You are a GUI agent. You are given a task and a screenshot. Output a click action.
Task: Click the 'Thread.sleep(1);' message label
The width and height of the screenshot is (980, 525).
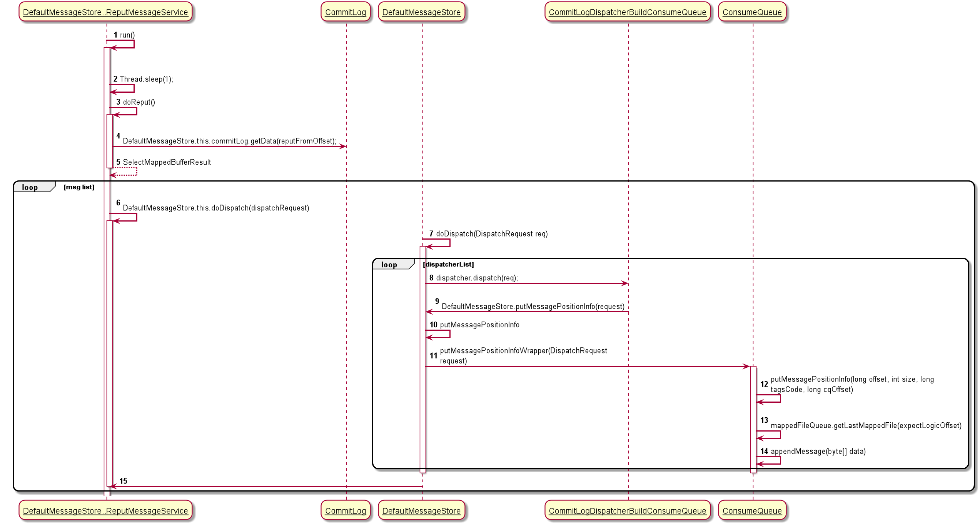pos(146,79)
